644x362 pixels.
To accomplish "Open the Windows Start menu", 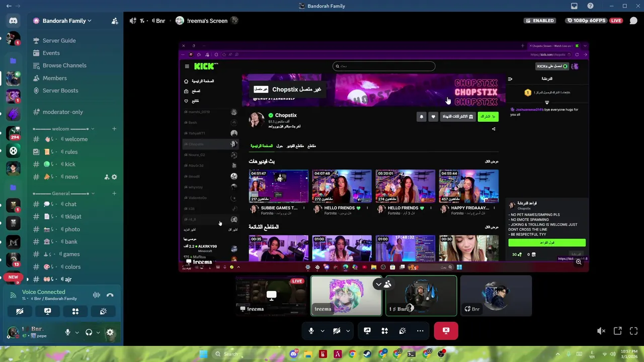I will coord(203,354).
